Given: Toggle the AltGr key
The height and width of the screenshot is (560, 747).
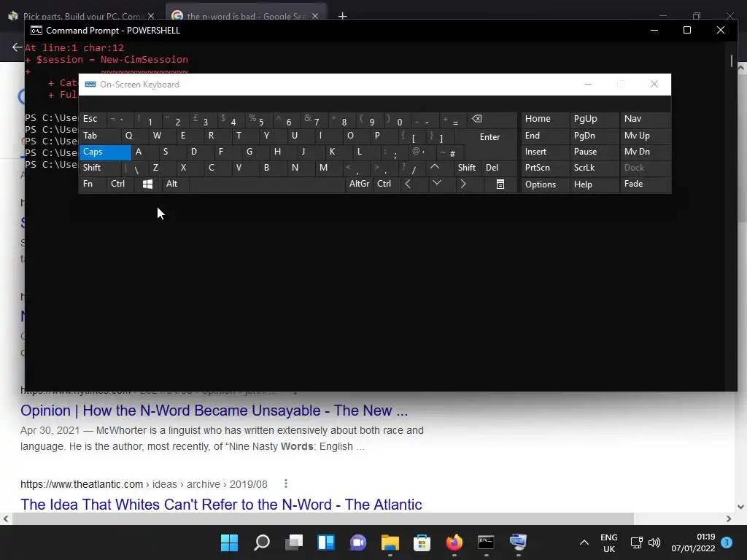Looking at the screenshot, I should pyautogui.click(x=359, y=184).
